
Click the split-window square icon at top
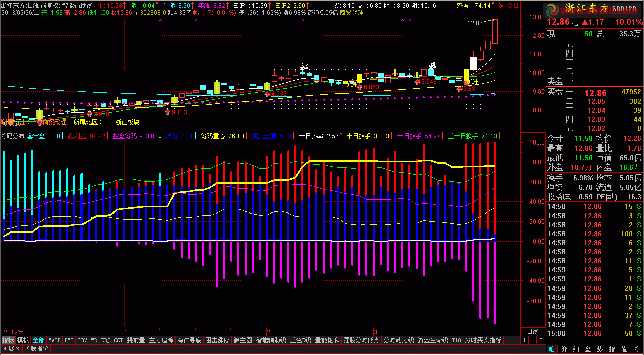pos(518,6)
